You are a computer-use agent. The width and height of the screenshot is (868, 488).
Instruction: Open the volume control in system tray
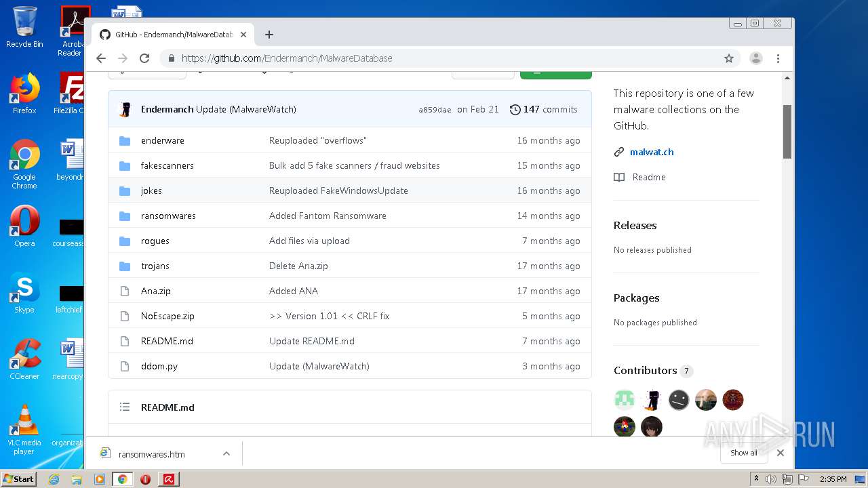click(771, 479)
